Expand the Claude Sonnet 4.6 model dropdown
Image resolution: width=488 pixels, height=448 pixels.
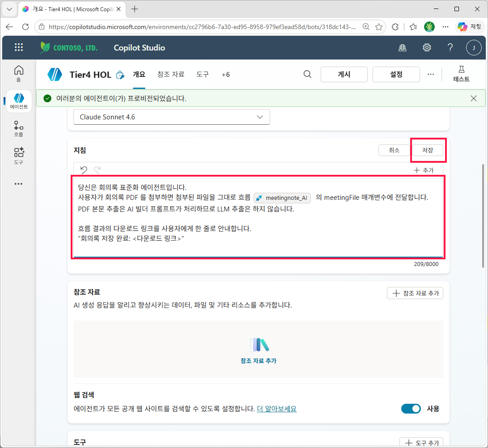171,117
